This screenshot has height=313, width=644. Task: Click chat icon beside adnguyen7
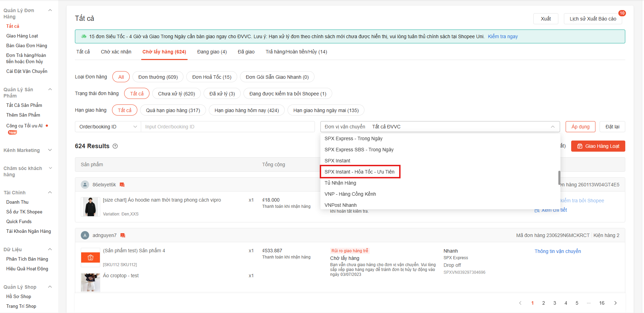tap(123, 235)
